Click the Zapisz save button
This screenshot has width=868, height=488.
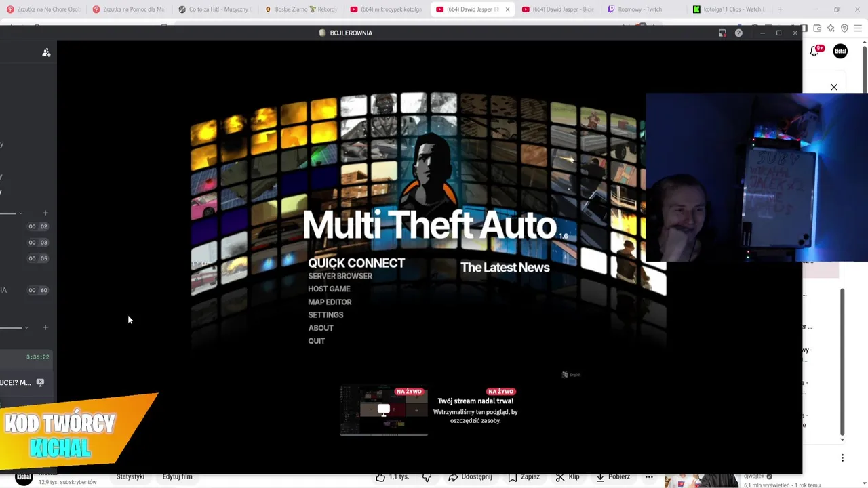tap(524, 476)
